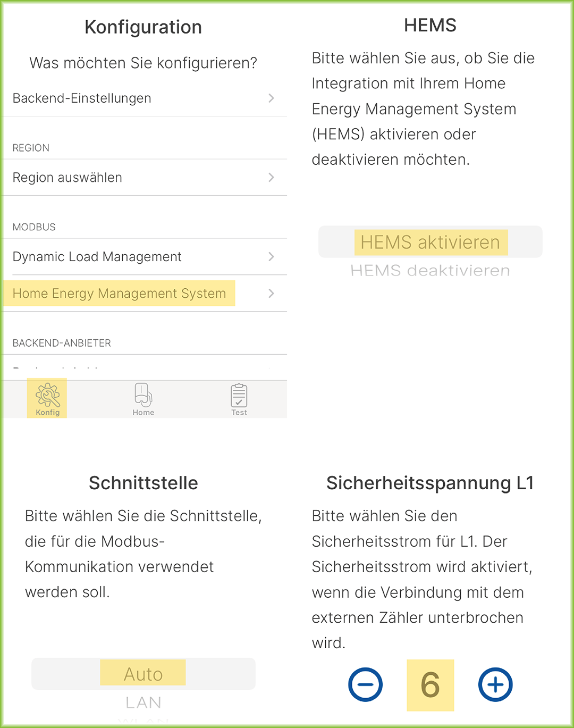The image size is (574, 728).
Task: Open Home Energy Management System entry
Action: tap(119, 294)
